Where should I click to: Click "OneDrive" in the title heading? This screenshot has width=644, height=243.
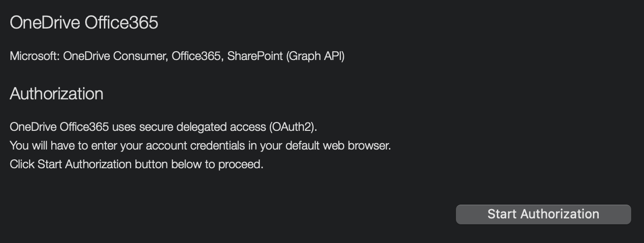45,23
